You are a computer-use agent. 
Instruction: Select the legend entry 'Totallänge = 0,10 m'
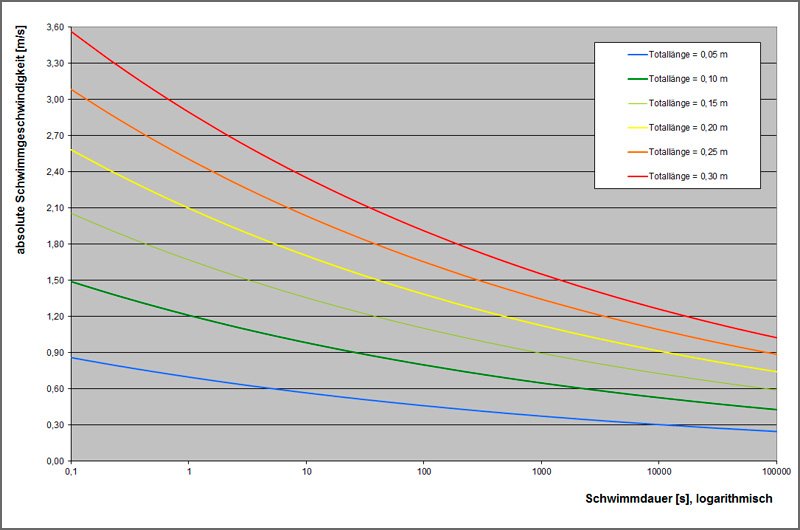tap(688, 79)
